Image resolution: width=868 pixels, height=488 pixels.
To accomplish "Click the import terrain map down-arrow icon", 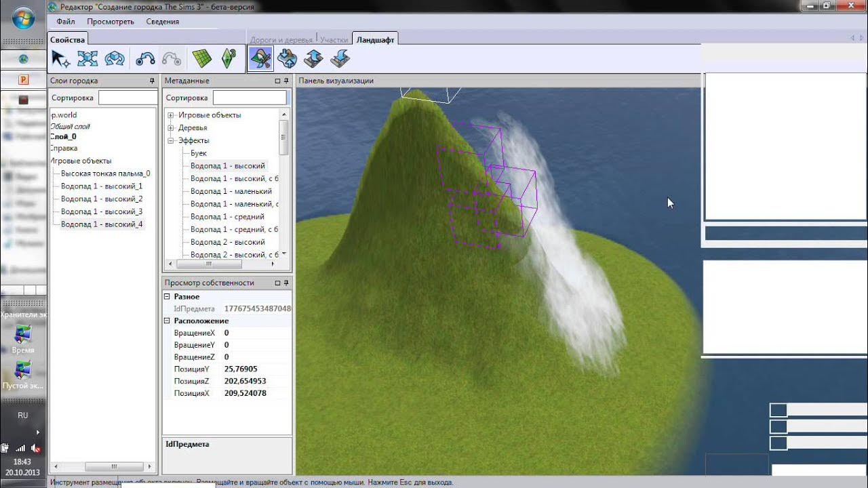I will pyautogui.click(x=340, y=59).
